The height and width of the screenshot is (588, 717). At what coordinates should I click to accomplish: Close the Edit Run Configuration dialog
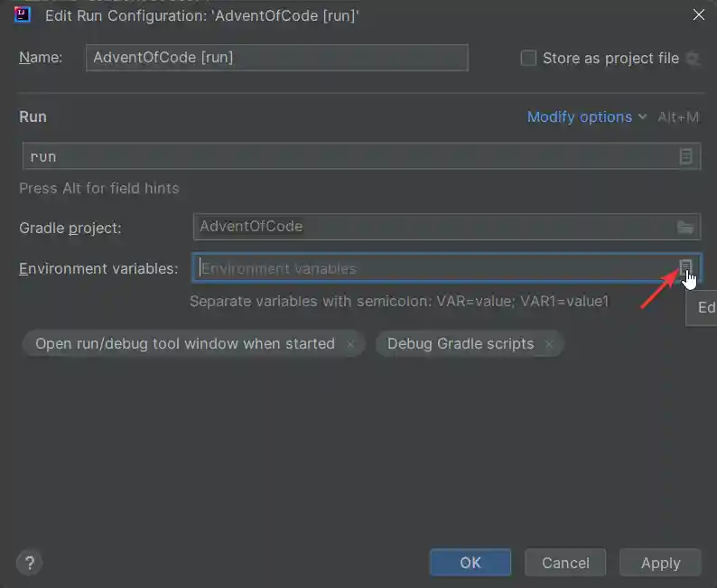click(698, 14)
